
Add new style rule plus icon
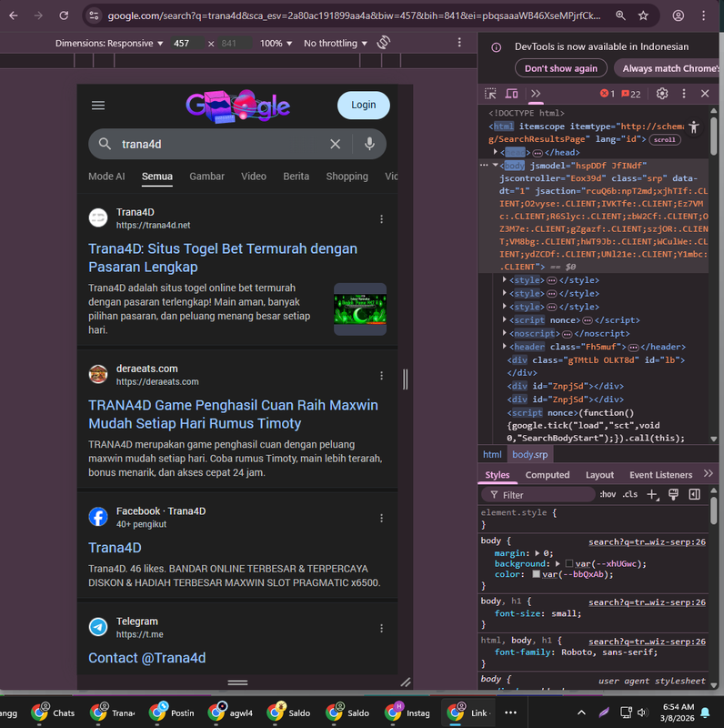point(652,495)
